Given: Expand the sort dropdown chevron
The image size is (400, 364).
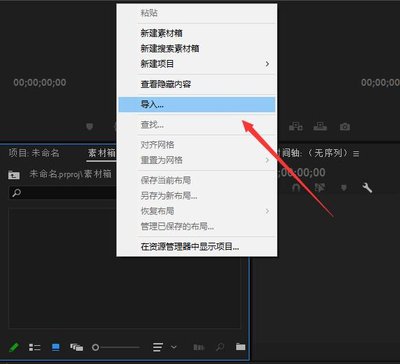Looking at the screenshot, I should (x=174, y=347).
